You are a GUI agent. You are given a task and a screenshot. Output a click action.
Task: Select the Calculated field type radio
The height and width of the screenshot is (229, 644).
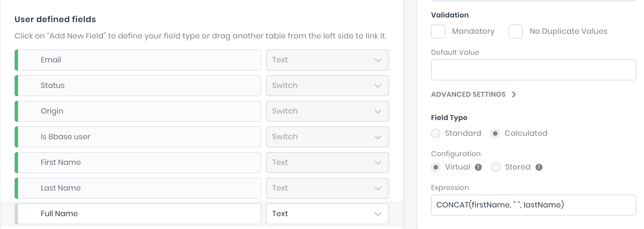(495, 133)
